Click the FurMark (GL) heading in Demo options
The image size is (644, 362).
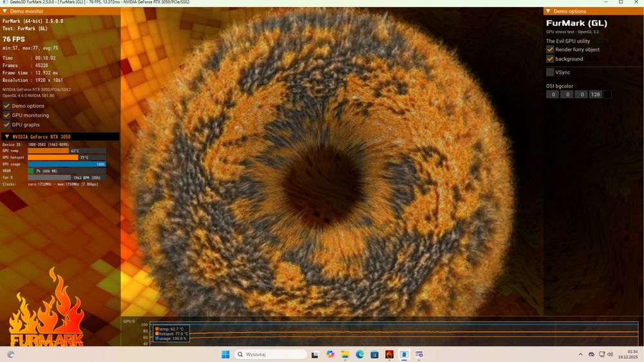tap(576, 23)
